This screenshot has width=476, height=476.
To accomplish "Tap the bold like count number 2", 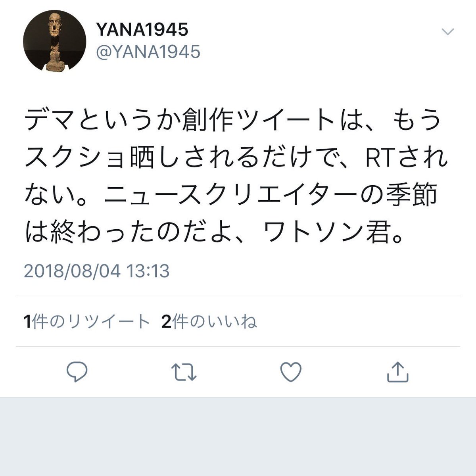I will pyautogui.click(x=166, y=322).
